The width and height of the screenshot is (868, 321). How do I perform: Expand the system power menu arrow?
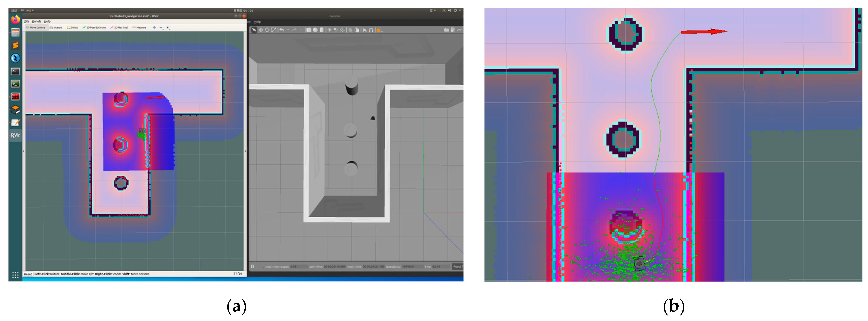[x=460, y=10]
